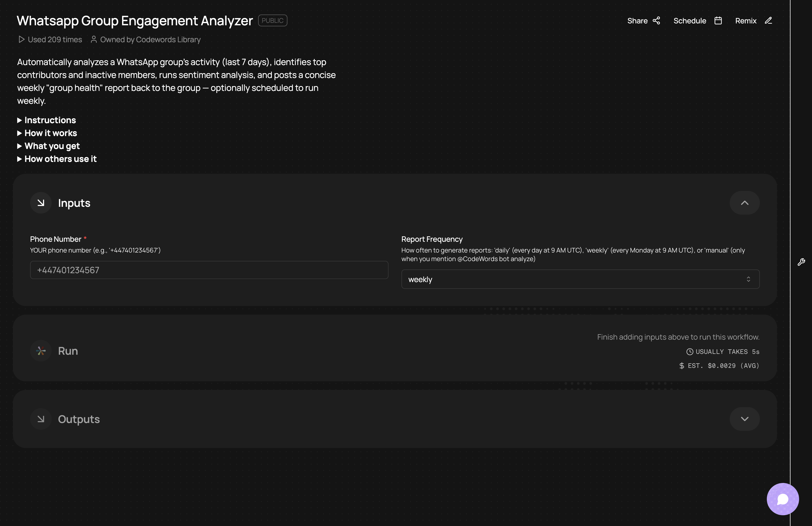Click the Phone Number field label

point(56,239)
